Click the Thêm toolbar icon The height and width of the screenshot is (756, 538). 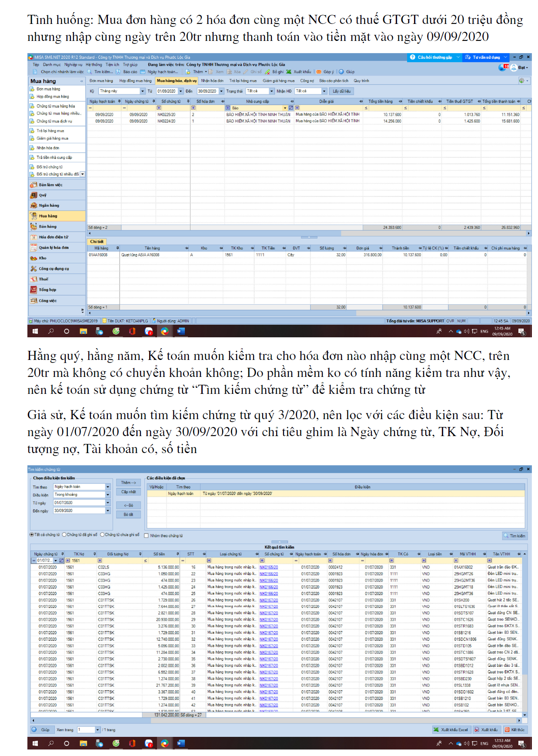(188, 72)
